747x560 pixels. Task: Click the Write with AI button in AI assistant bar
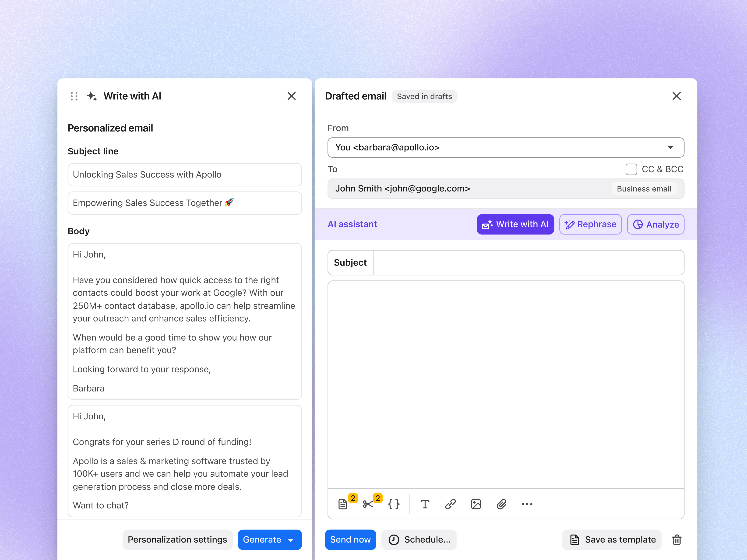point(515,224)
